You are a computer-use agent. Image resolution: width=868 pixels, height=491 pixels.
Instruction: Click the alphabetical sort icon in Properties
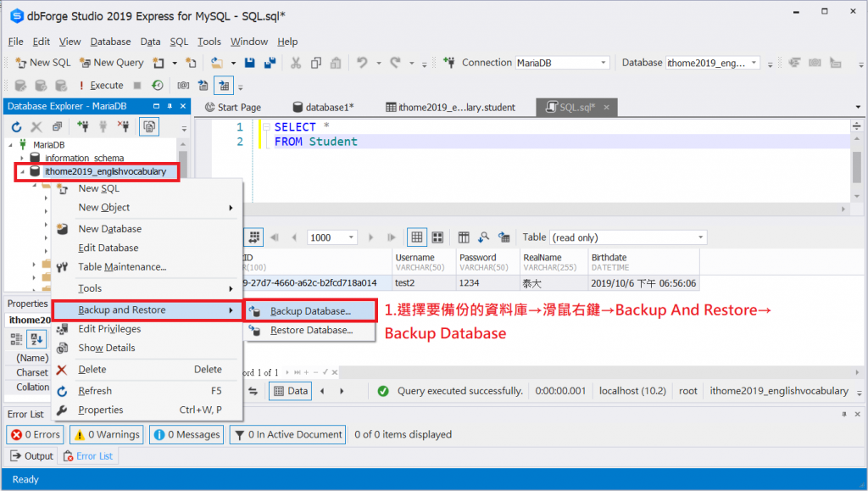(37, 338)
